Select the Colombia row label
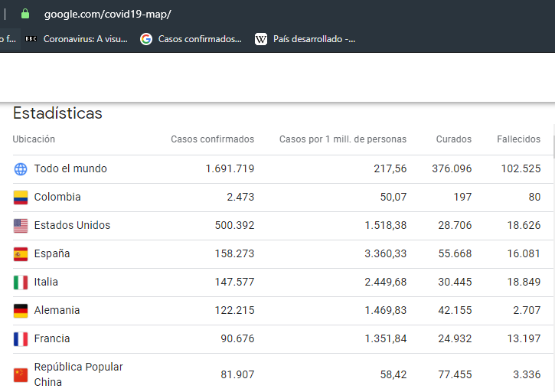Viewport: 555px width, 392px height. coord(57,197)
